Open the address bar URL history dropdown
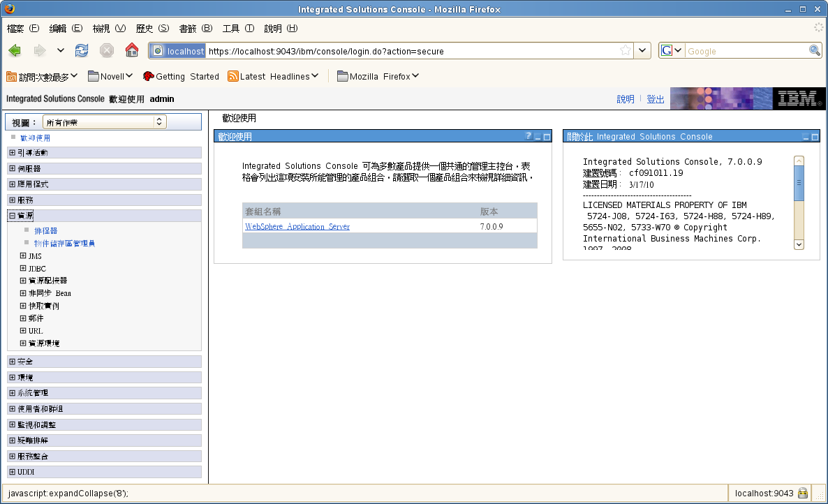 click(x=642, y=51)
